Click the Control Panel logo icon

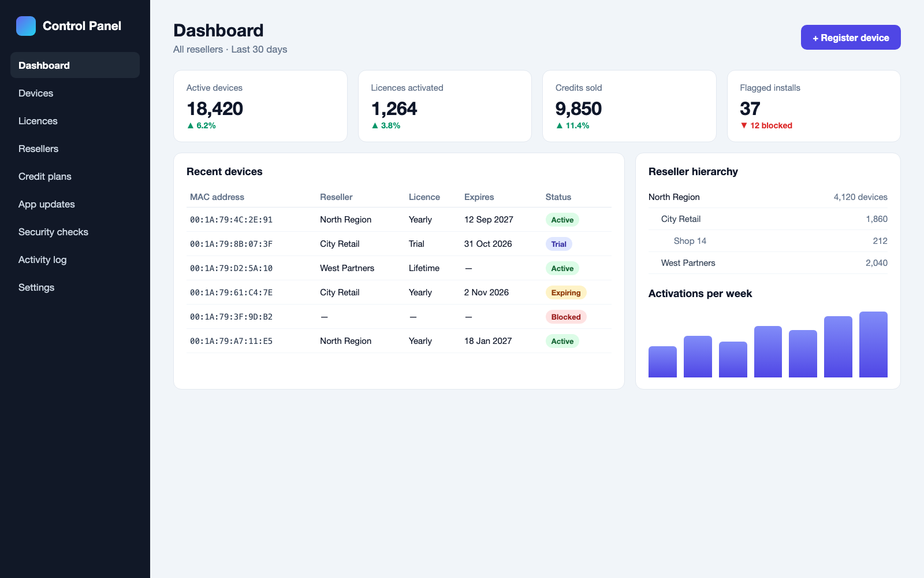coord(26,26)
